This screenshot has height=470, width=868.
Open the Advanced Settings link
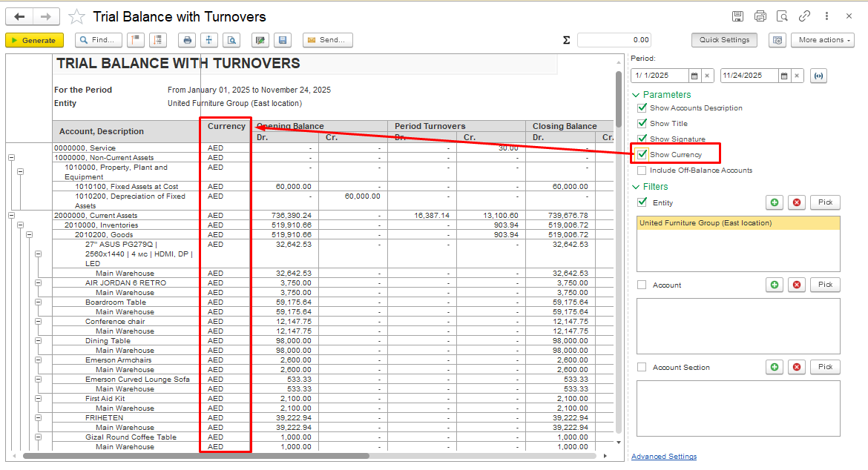pos(663,457)
